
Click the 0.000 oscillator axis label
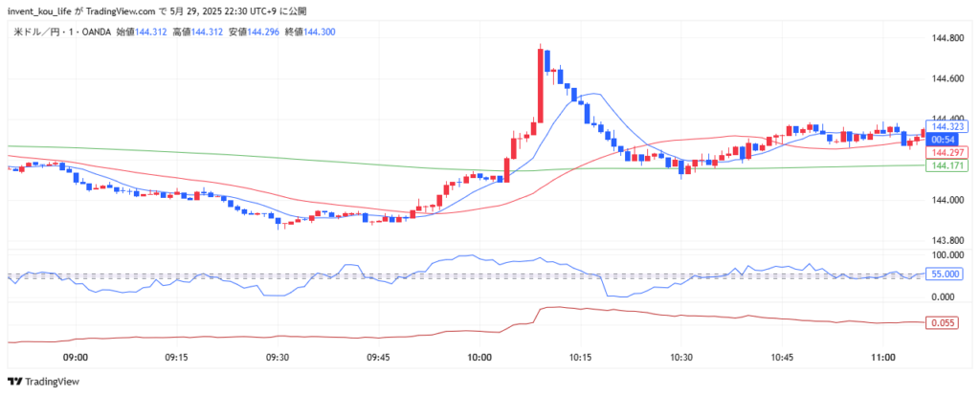click(943, 296)
